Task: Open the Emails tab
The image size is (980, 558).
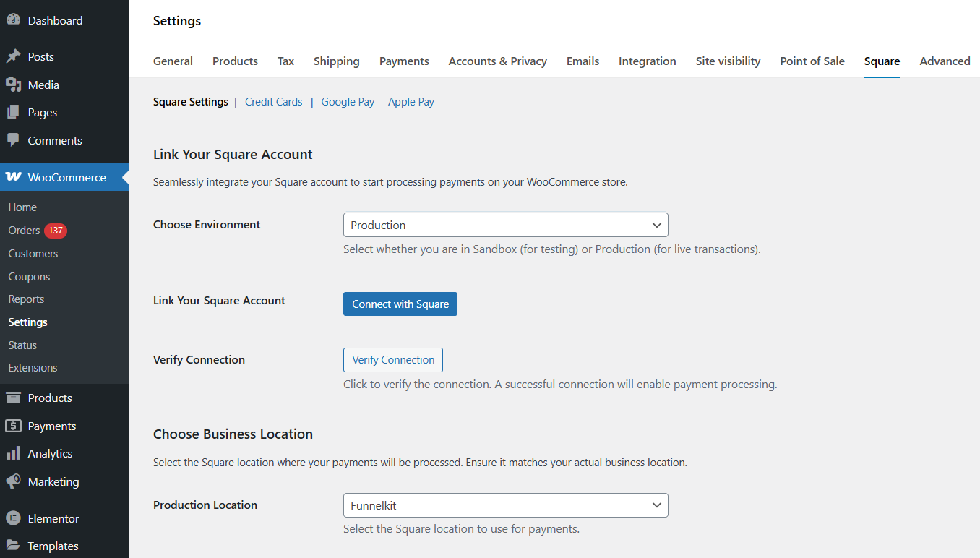Action: point(583,61)
